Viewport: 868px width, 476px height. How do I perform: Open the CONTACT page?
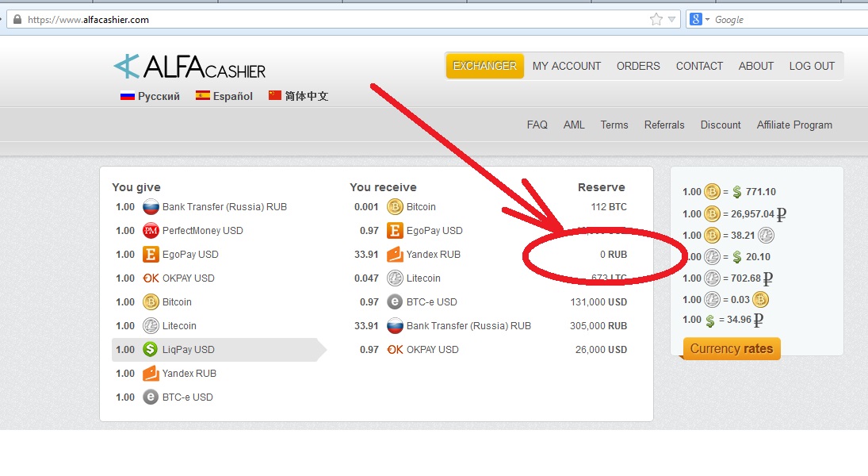pyautogui.click(x=699, y=66)
